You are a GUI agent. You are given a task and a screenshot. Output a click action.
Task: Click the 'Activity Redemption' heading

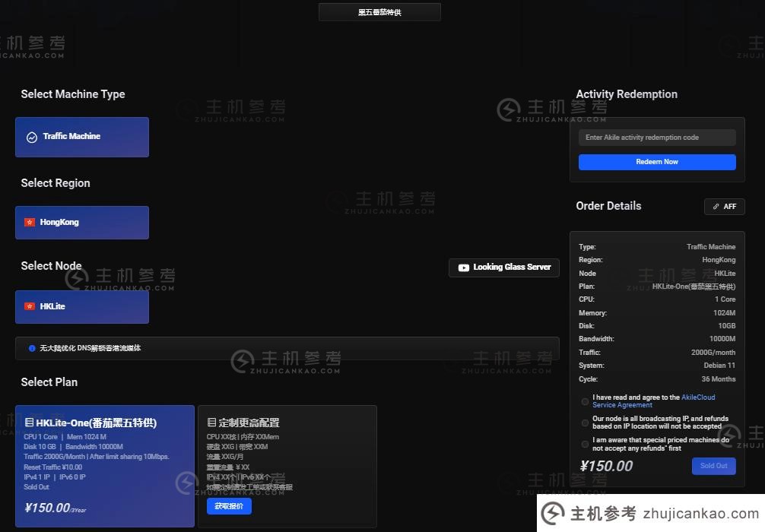(627, 94)
